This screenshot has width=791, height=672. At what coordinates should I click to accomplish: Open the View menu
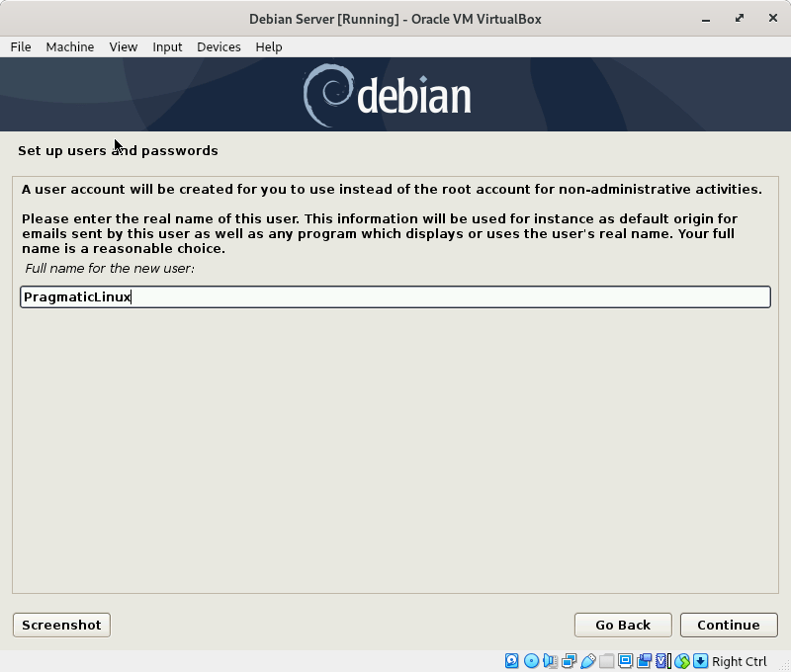click(x=123, y=46)
